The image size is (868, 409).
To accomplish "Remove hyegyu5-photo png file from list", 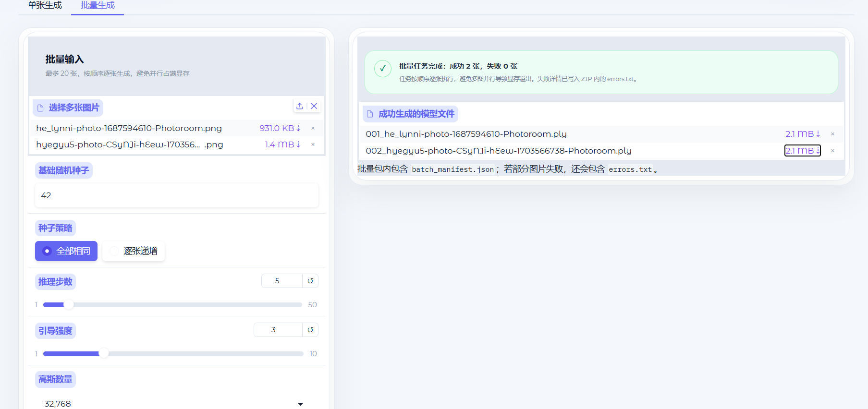I will 313,144.
